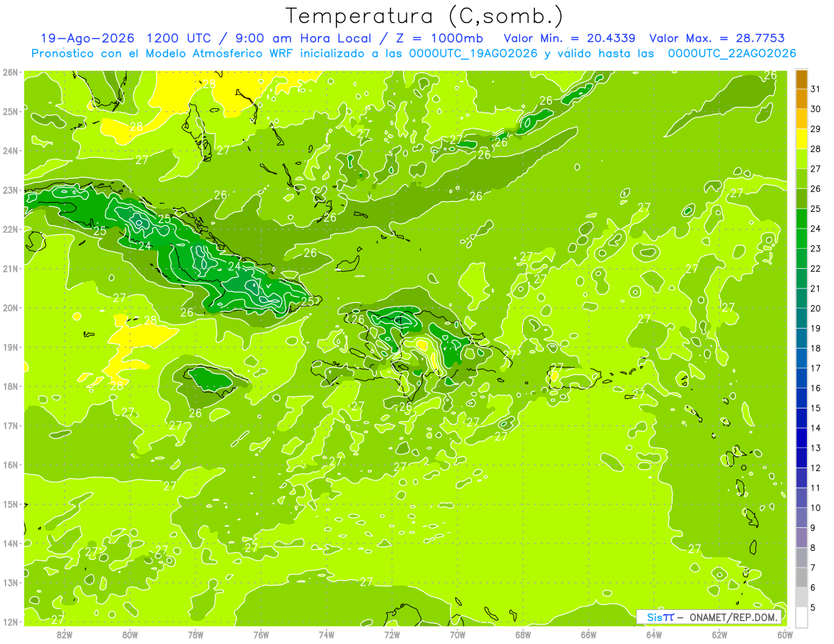Click the longitude axis label '66W'
This screenshot has width=834, height=644.
tap(589, 634)
